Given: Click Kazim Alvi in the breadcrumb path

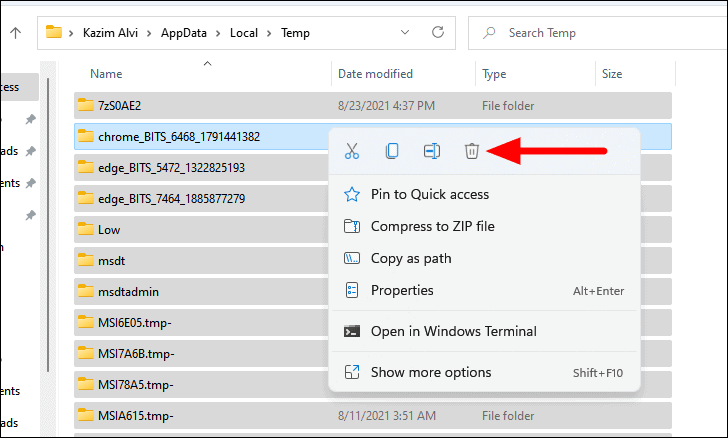Looking at the screenshot, I should [110, 33].
